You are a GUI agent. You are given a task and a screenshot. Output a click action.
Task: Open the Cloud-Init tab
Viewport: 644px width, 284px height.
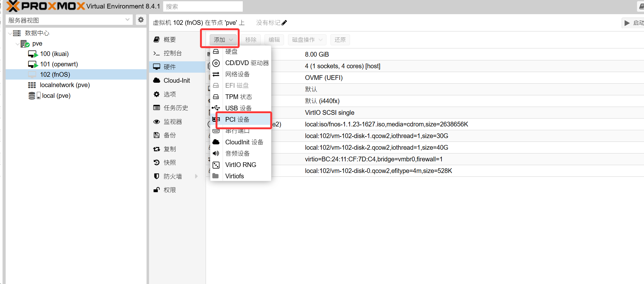coord(177,81)
